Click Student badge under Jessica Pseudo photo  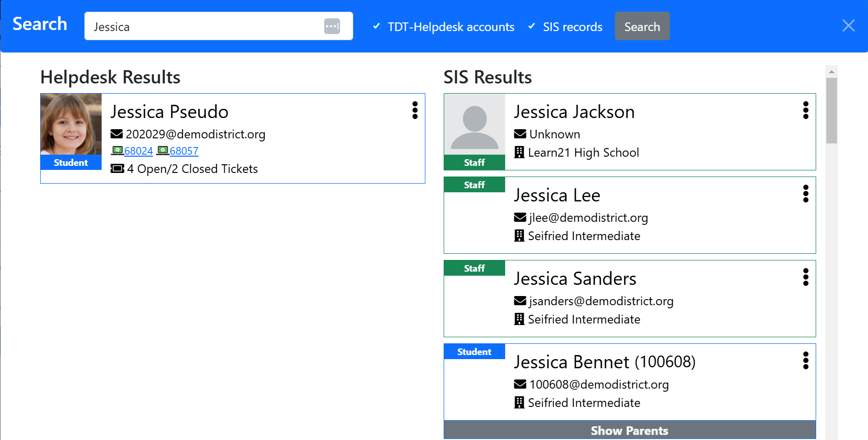coord(71,162)
